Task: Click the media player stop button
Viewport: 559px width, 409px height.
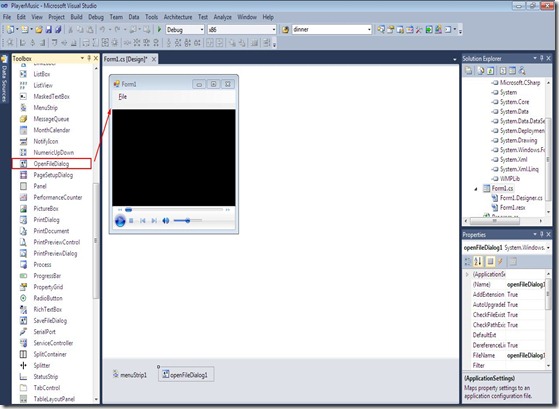Action: pyautogui.click(x=131, y=221)
